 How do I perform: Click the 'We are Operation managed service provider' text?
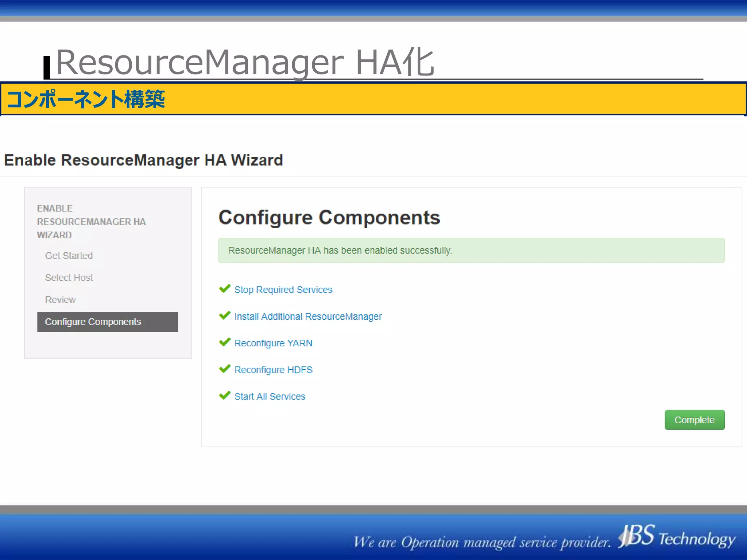coord(482,542)
